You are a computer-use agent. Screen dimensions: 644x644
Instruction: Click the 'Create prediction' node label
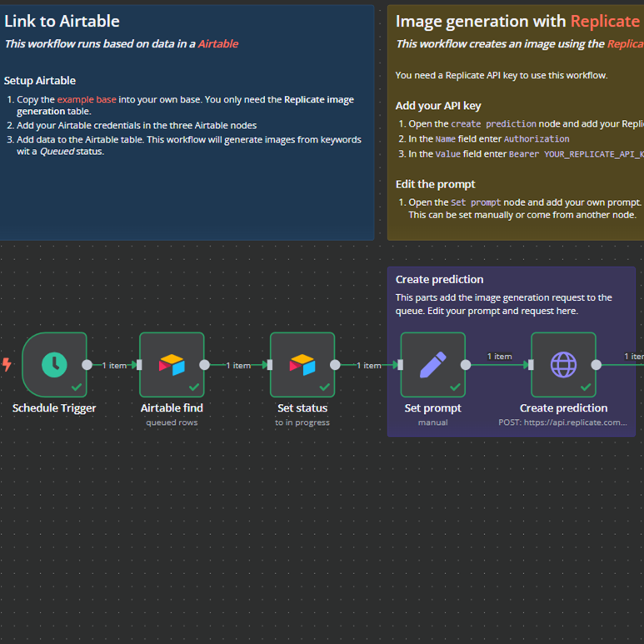coord(563,408)
